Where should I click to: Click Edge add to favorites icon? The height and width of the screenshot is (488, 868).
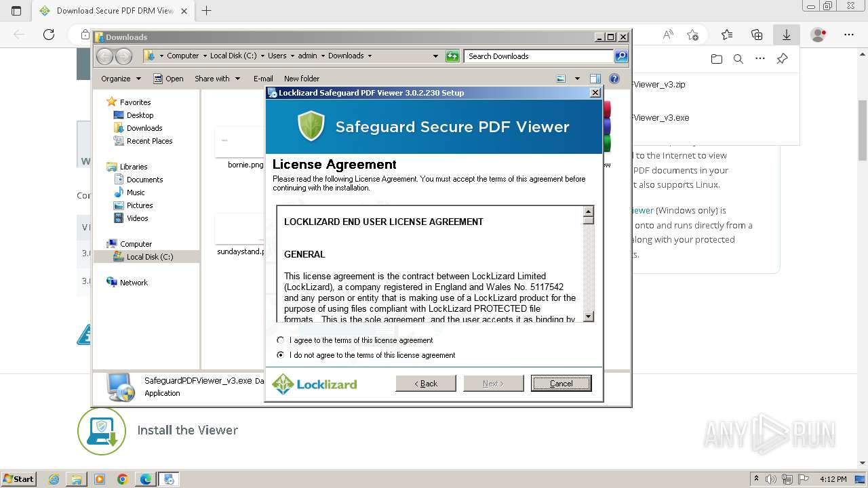[x=692, y=35]
